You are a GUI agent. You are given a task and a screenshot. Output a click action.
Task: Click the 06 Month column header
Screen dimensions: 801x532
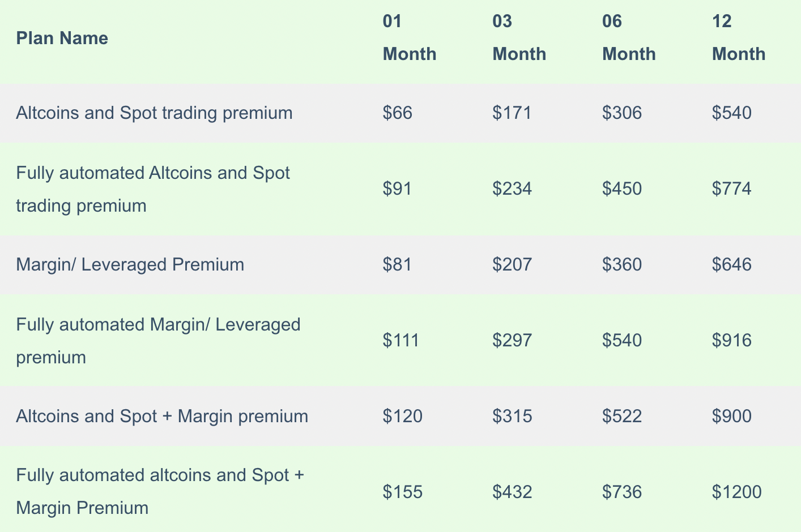(x=629, y=38)
